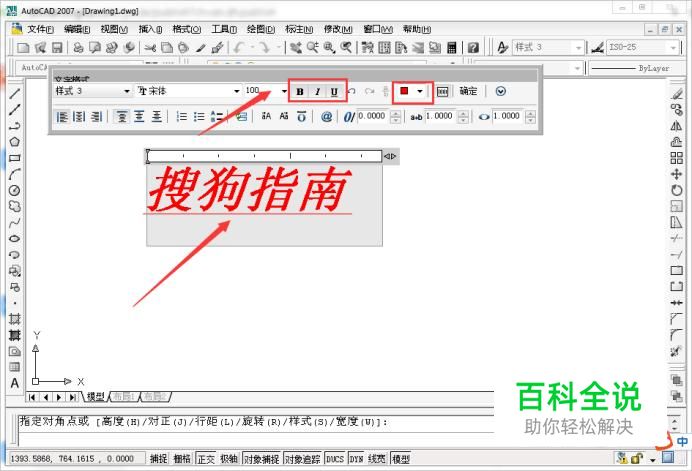Select the Line draw tool
This screenshot has width=692, height=471.
(15, 94)
